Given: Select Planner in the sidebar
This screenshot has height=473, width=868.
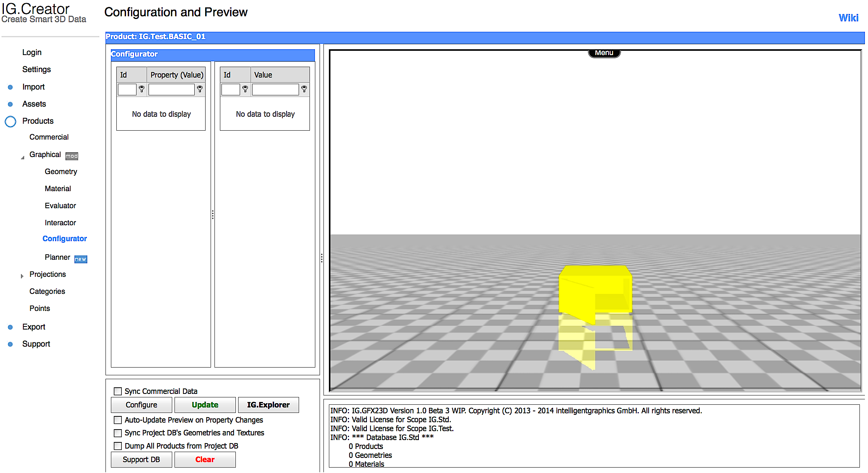Looking at the screenshot, I should point(57,257).
